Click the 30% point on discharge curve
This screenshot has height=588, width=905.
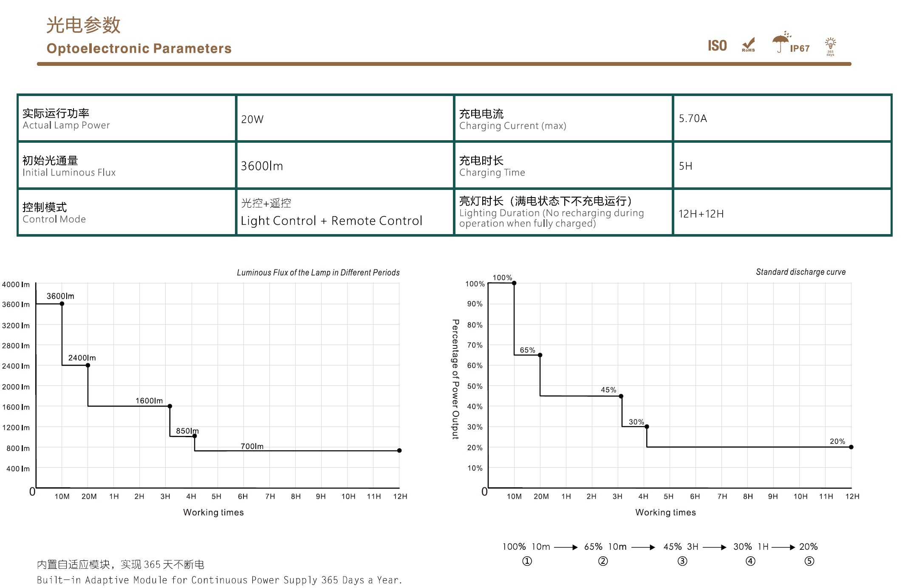647,427
